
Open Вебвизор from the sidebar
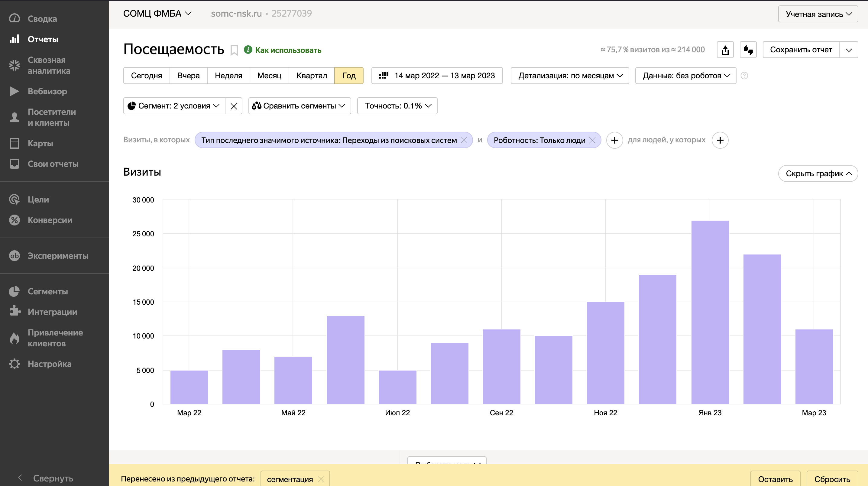pos(47,91)
